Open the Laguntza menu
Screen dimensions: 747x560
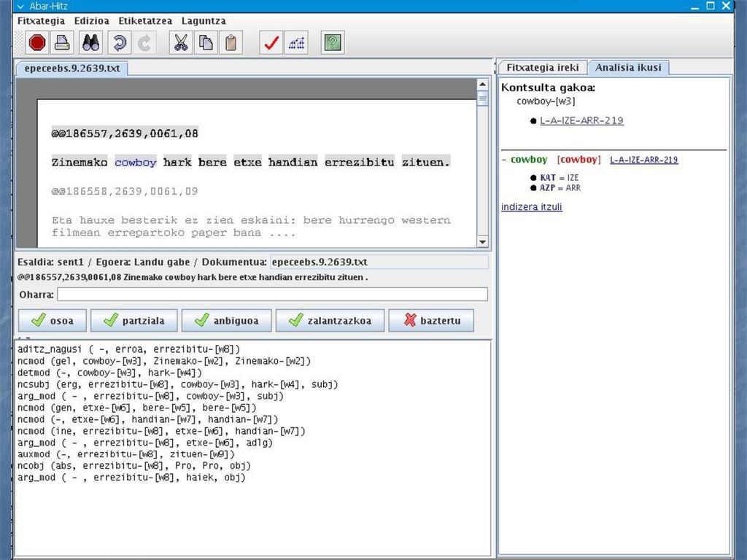click(x=204, y=21)
